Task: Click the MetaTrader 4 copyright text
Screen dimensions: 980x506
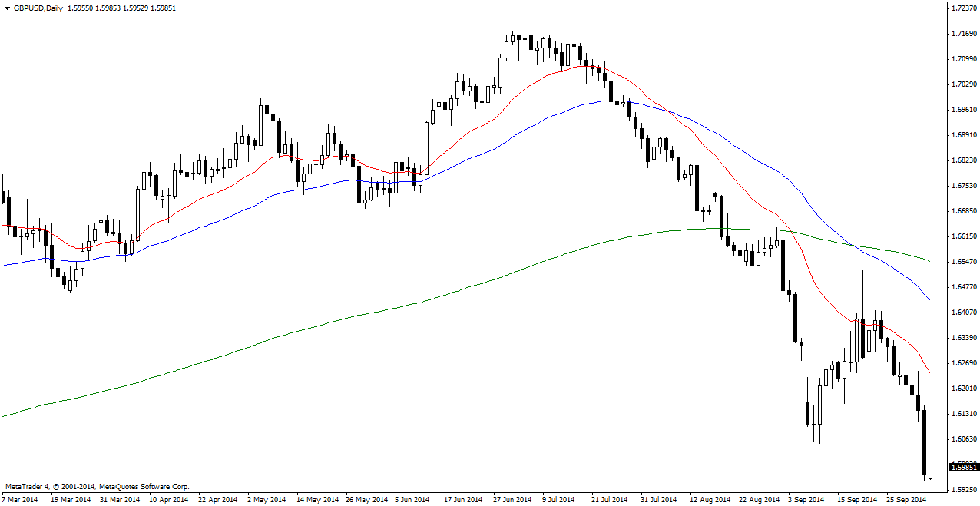Action: pyautogui.click(x=98, y=486)
